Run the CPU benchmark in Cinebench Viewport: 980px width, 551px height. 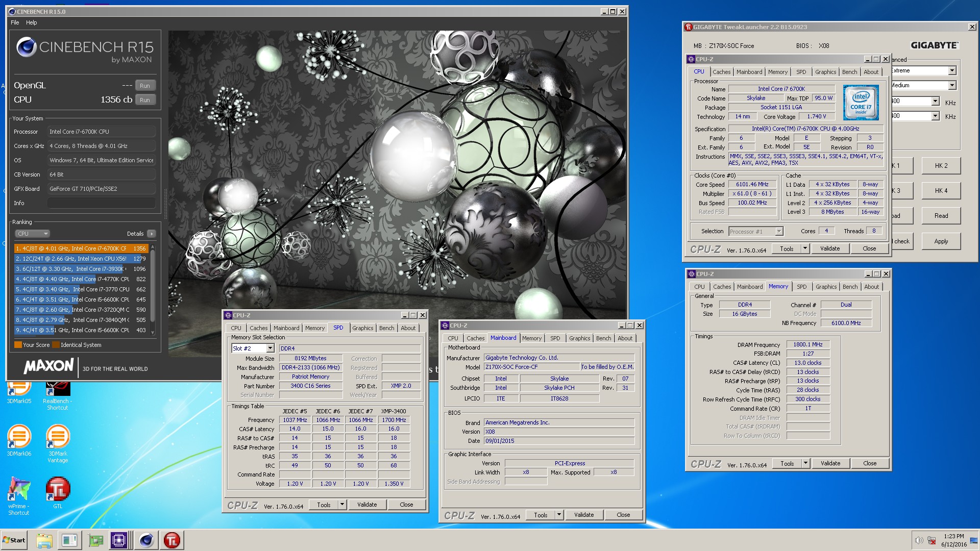point(144,99)
